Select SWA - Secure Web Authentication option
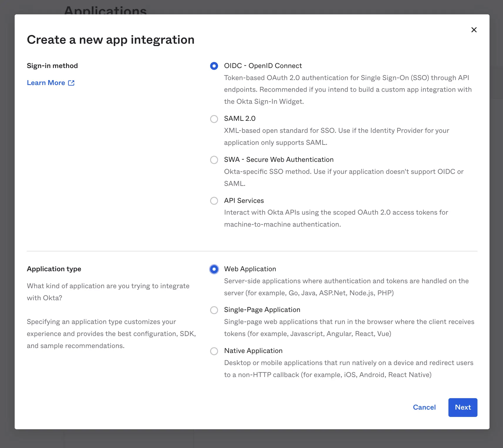 (214, 160)
